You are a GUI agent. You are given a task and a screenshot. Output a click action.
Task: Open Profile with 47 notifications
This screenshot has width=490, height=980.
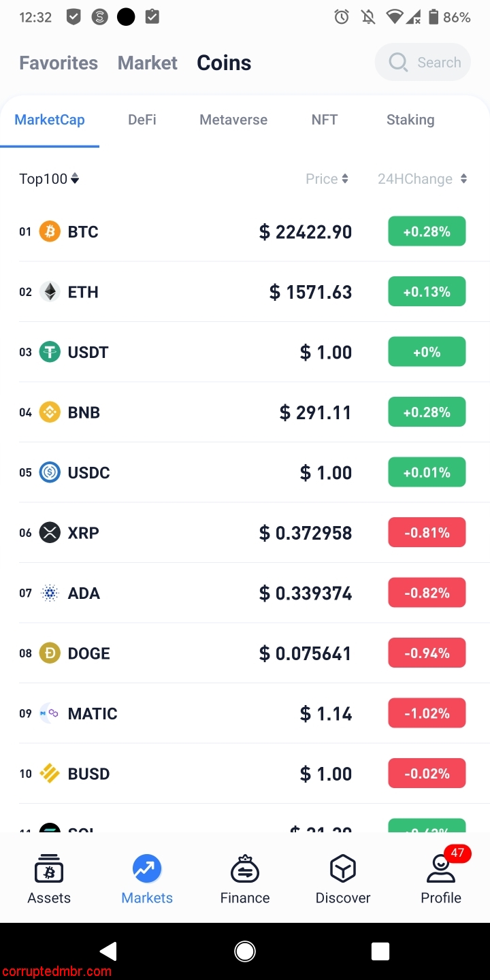coord(441,870)
